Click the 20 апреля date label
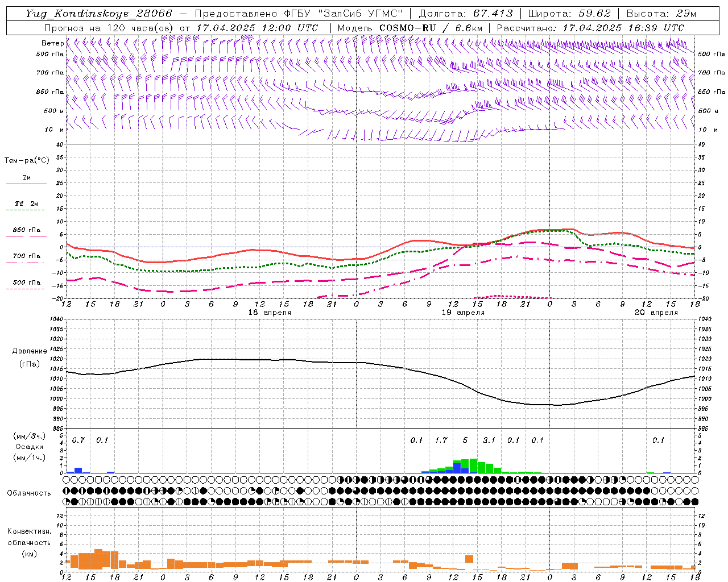Screen dimensions: 728x582 (x=656, y=313)
